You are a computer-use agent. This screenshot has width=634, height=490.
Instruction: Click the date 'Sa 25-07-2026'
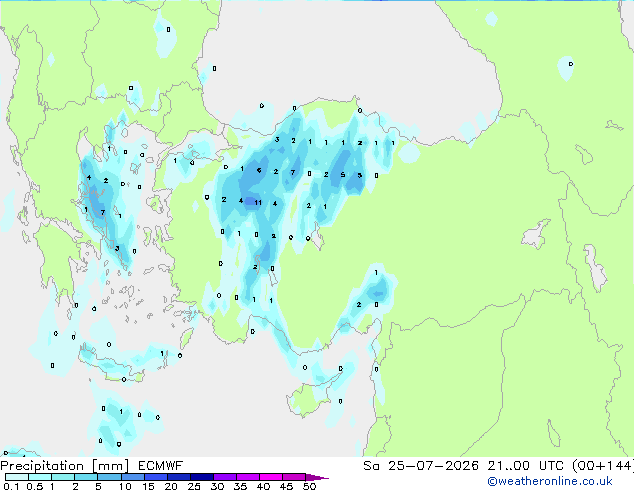[x=421, y=466]
